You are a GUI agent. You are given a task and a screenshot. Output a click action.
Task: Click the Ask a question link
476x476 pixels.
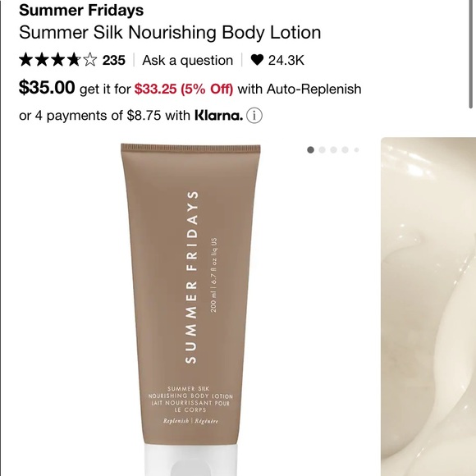[x=188, y=60]
